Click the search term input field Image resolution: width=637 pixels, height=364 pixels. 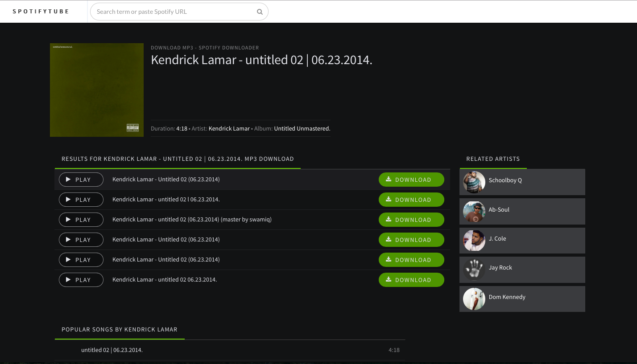174,12
